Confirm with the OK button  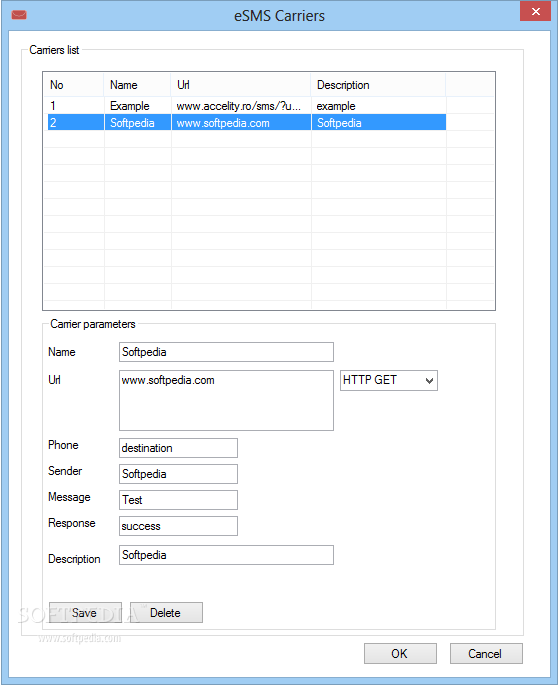pyautogui.click(x=400, y=654)
